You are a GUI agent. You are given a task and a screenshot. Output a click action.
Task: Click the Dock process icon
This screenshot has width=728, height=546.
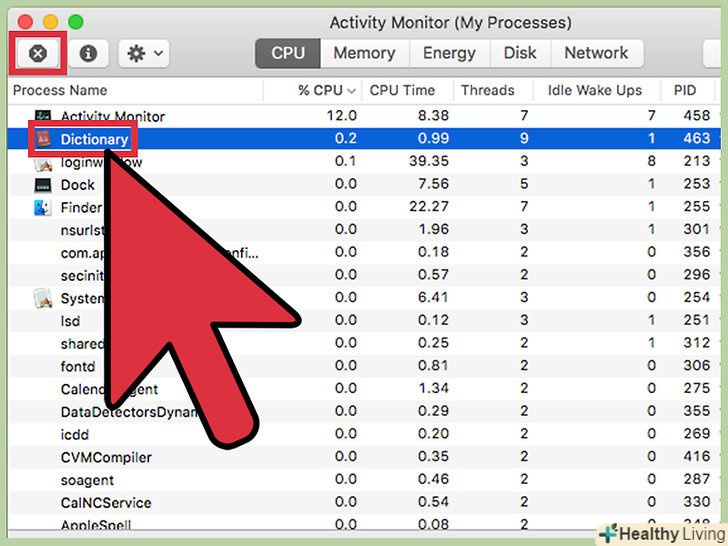coord(43,185)
